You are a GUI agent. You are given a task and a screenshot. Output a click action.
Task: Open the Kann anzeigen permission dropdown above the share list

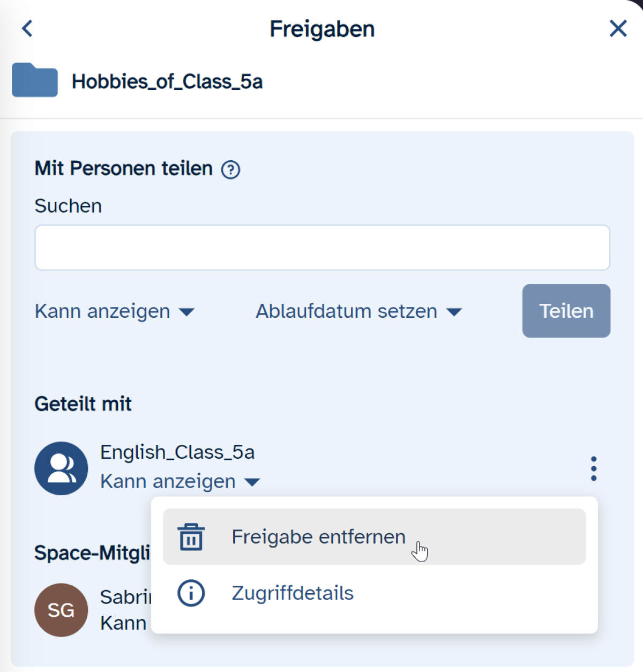click(x=114, y=311)
